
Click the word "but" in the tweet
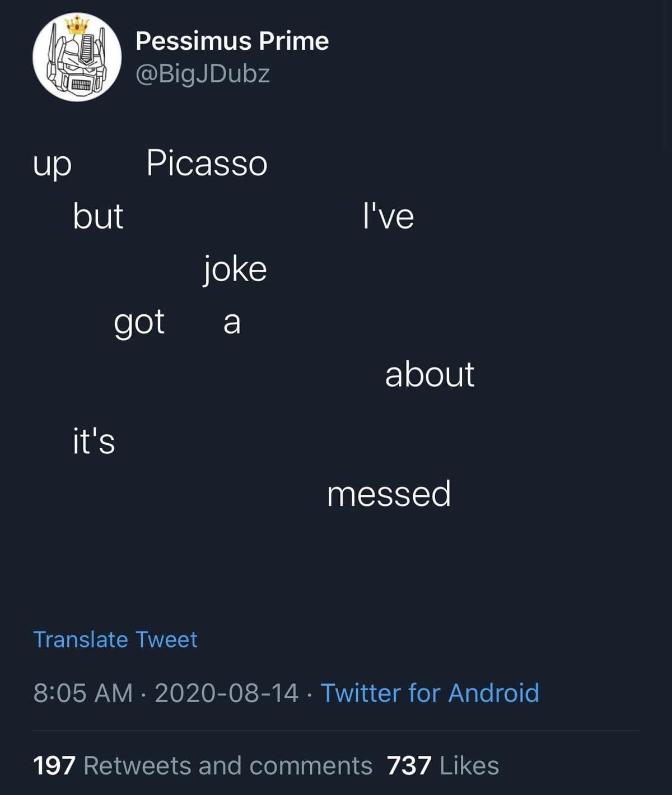click(x=98, y=216)
